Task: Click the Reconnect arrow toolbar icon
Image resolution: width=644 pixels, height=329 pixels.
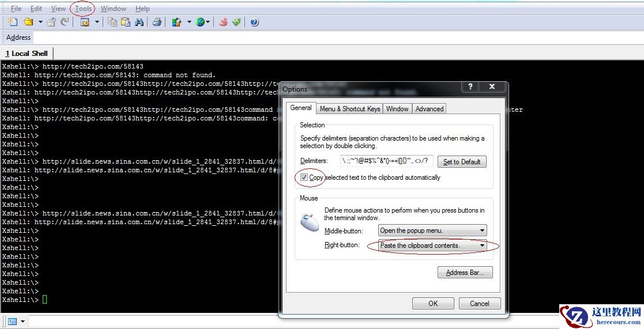Action: pyautogui.click(x=65, y=22)
